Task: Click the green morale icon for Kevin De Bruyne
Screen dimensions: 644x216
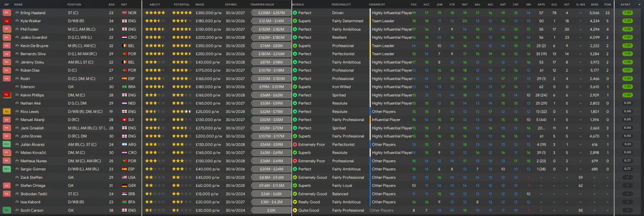Action: (295, 46)
